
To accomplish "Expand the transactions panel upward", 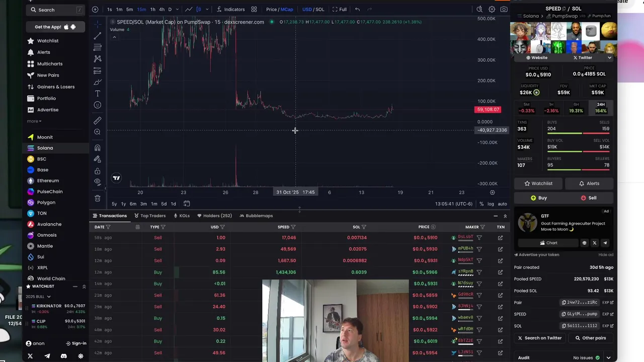I will 505,216.
